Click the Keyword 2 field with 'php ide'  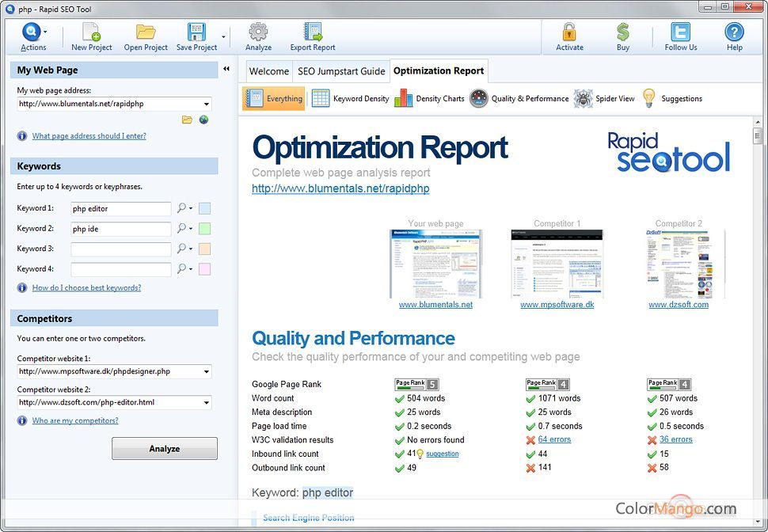121,229
